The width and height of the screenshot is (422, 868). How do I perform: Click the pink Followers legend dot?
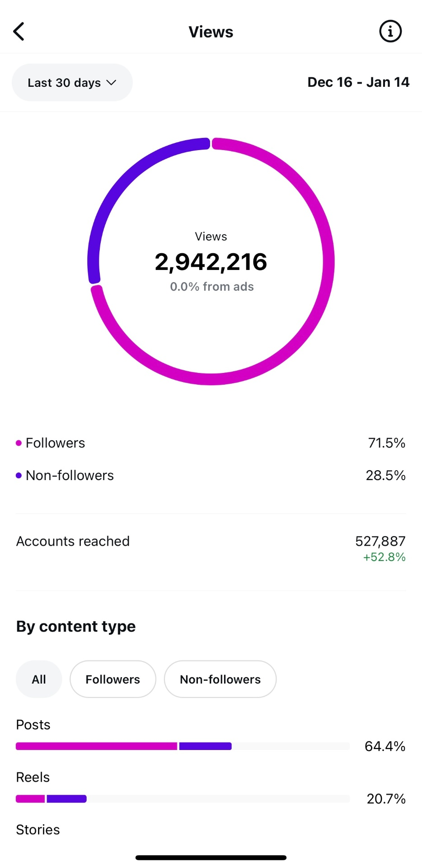tap(18, 443)
